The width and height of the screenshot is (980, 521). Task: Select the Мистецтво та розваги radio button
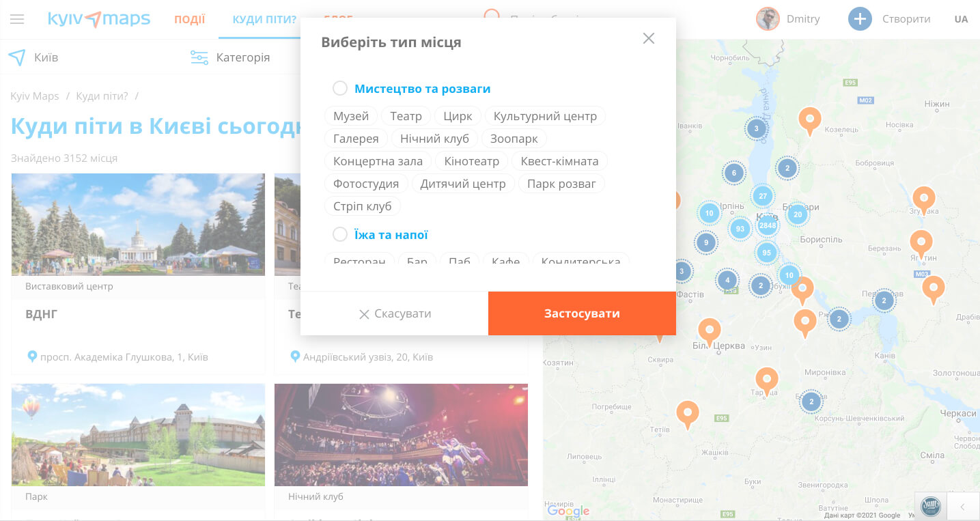[x=340, y=89]
